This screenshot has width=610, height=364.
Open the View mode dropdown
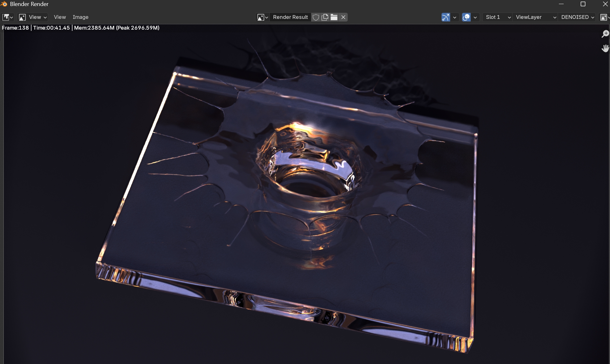pyautogui.click(x=33, y=17)
